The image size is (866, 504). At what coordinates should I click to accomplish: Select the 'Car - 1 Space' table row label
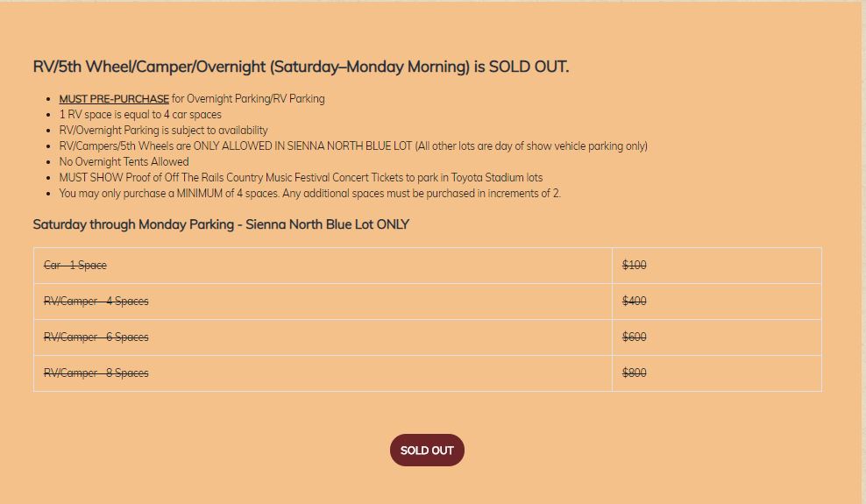[x=75, y=266]
